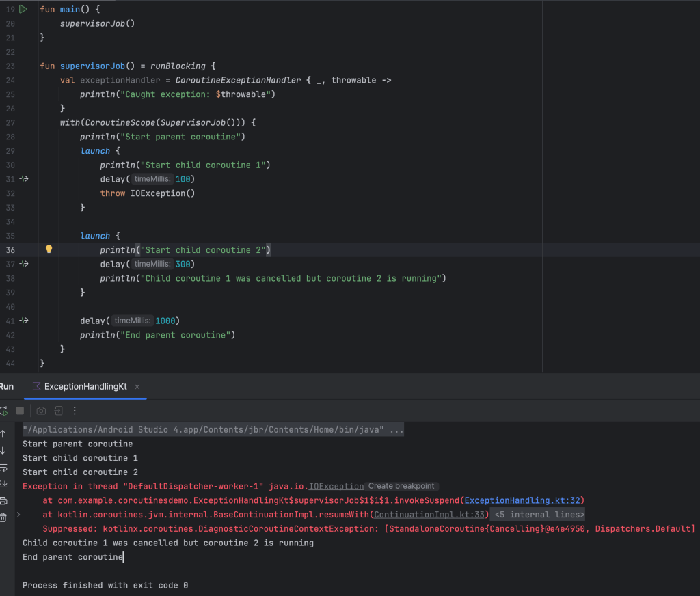Clear console with the trash icon
700x596 pixels.
pos(3,517)
